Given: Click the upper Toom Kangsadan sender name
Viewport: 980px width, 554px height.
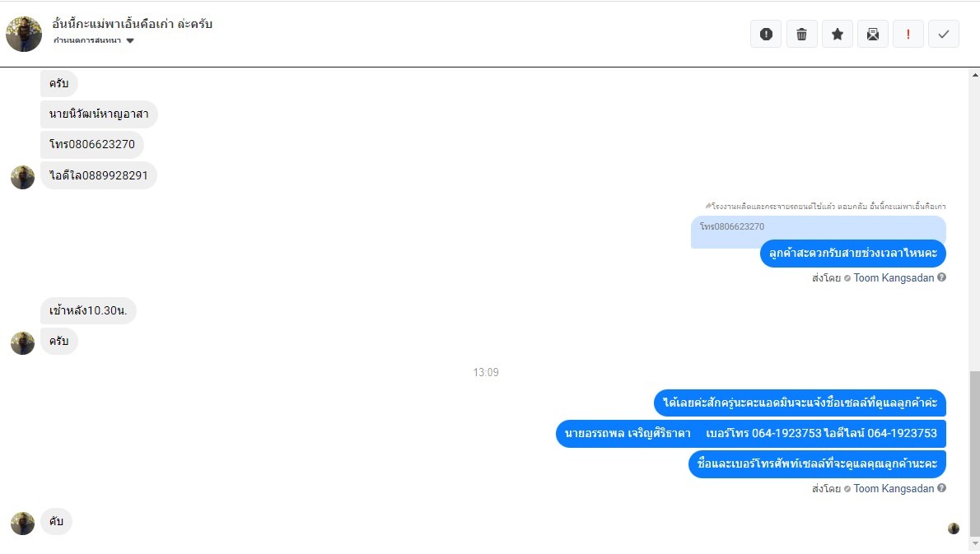Looking at the screenshot, I should click(894, 278).
